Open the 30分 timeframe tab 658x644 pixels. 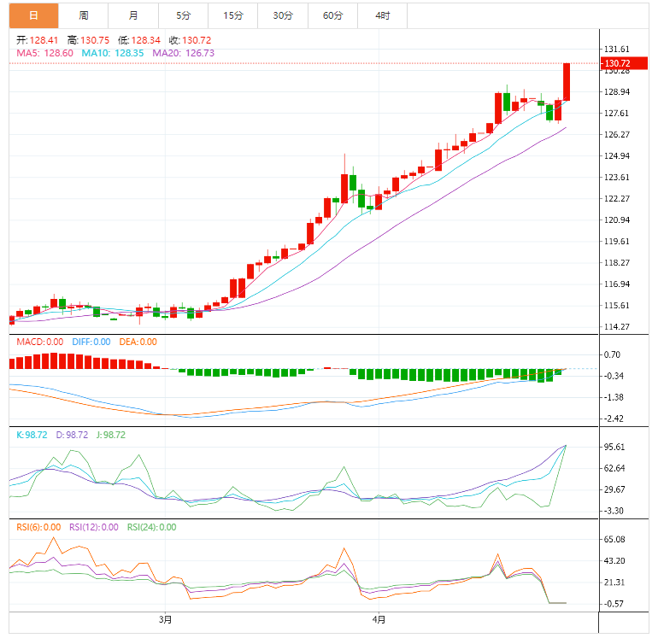pos(283,15)
